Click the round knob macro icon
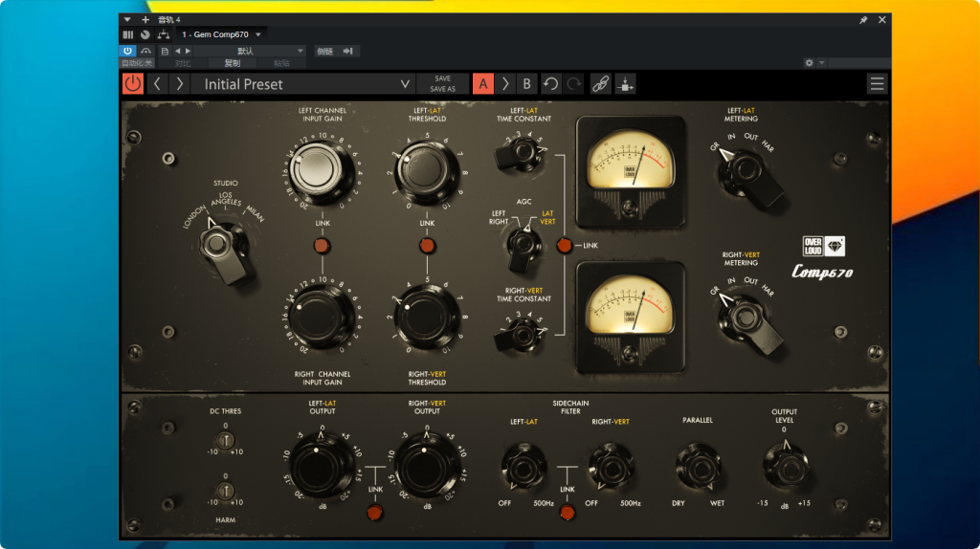 coord(145,35)
